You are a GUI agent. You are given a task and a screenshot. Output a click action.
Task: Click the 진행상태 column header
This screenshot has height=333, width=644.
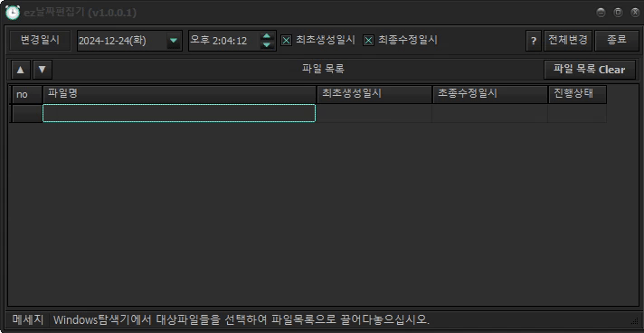pyautogui.click(x=577, y=94)
